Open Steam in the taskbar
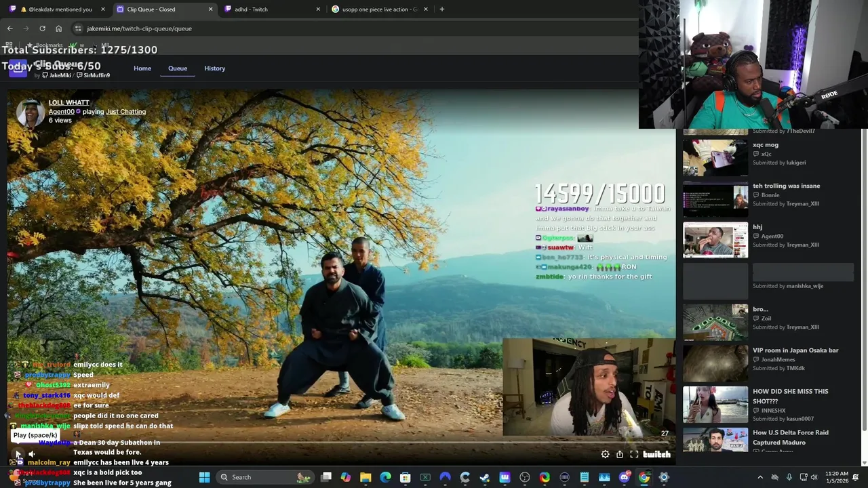 [x=485, y=477]
